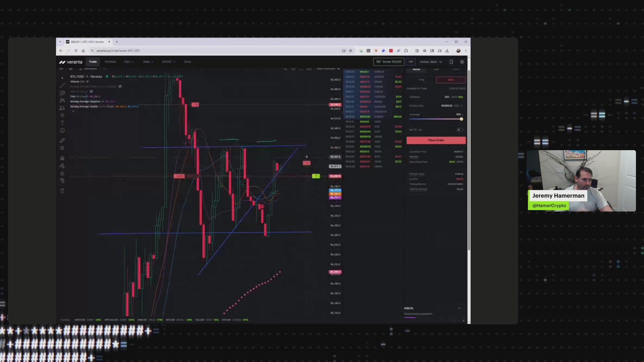The image size is (644, 362).
Task: Click the Max collateral link
Action: [461, 97]
